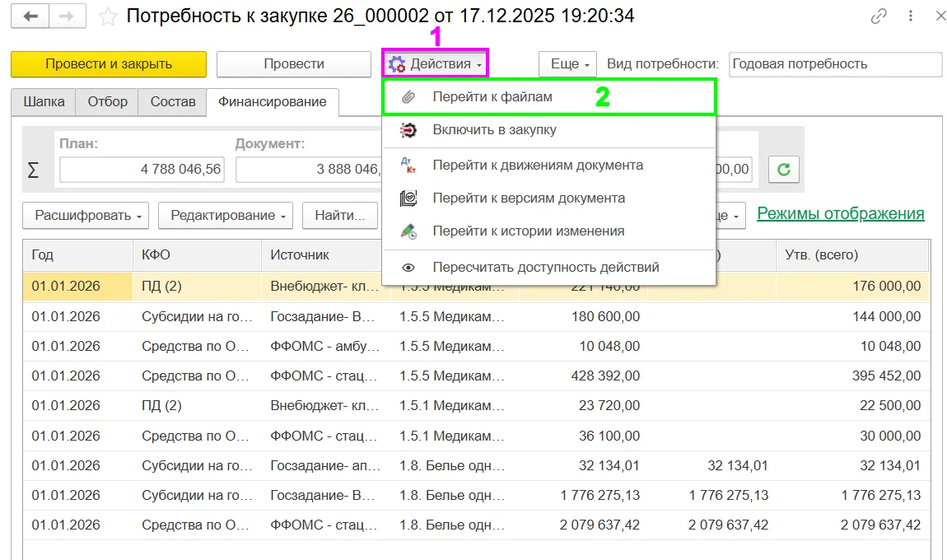
Task: Select the cell with 30 000,00
Action: (x=852, y=436)
